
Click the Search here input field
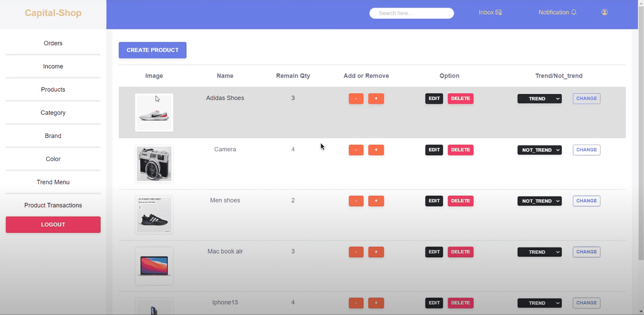411,13
